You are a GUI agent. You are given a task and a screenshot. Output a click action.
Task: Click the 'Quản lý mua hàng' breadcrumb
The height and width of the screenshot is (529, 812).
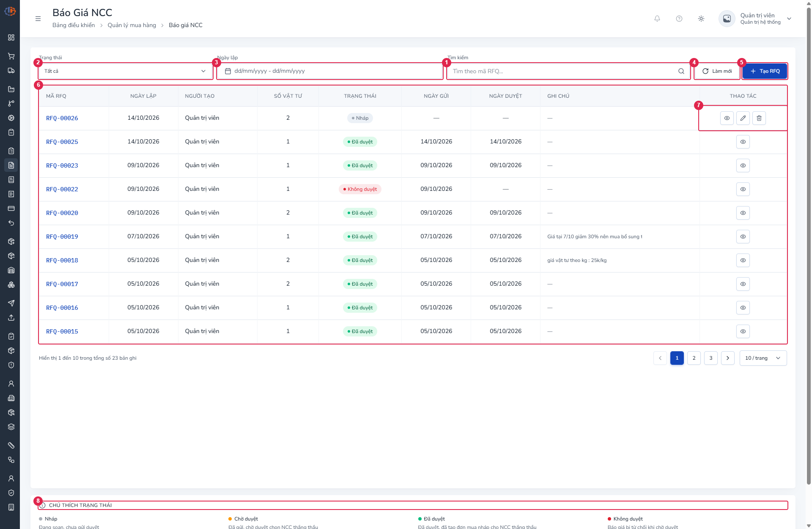click(x=132, y=25)
